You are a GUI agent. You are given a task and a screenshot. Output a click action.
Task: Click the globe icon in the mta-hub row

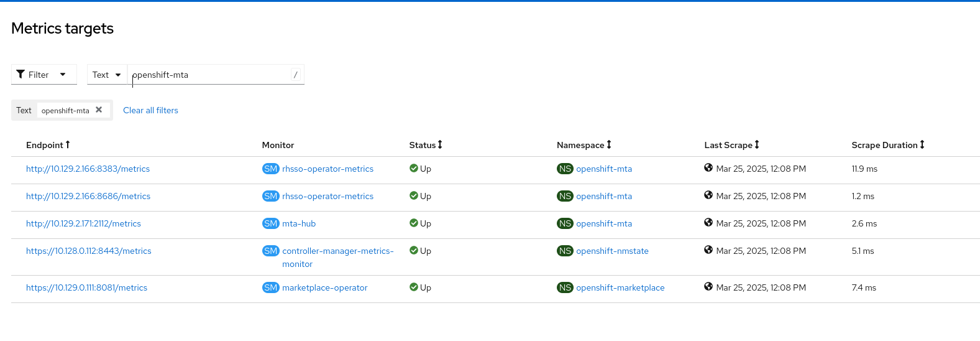[708, 223]
